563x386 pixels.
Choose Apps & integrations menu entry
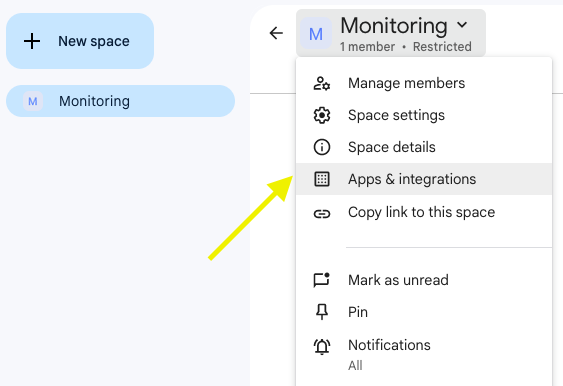coord(424,179)
